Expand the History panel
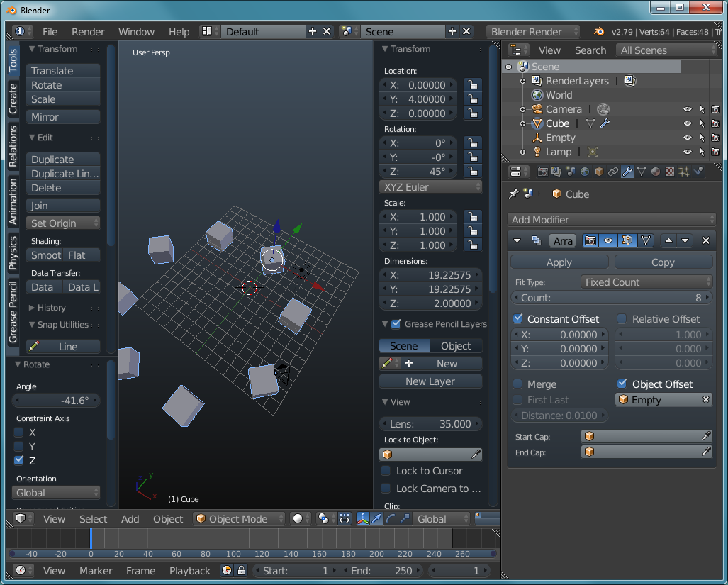 pos(47,307)
